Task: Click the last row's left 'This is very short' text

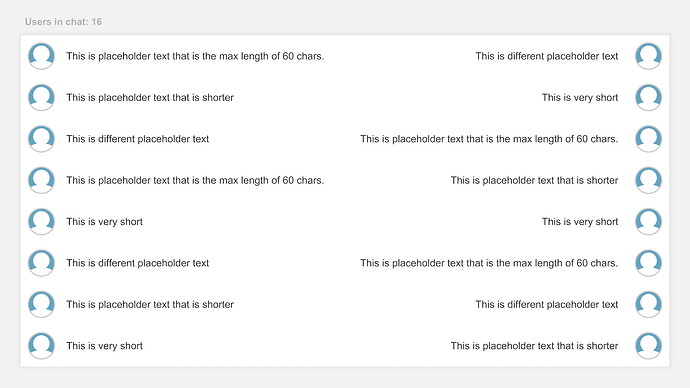Action: tap(104, 346)
